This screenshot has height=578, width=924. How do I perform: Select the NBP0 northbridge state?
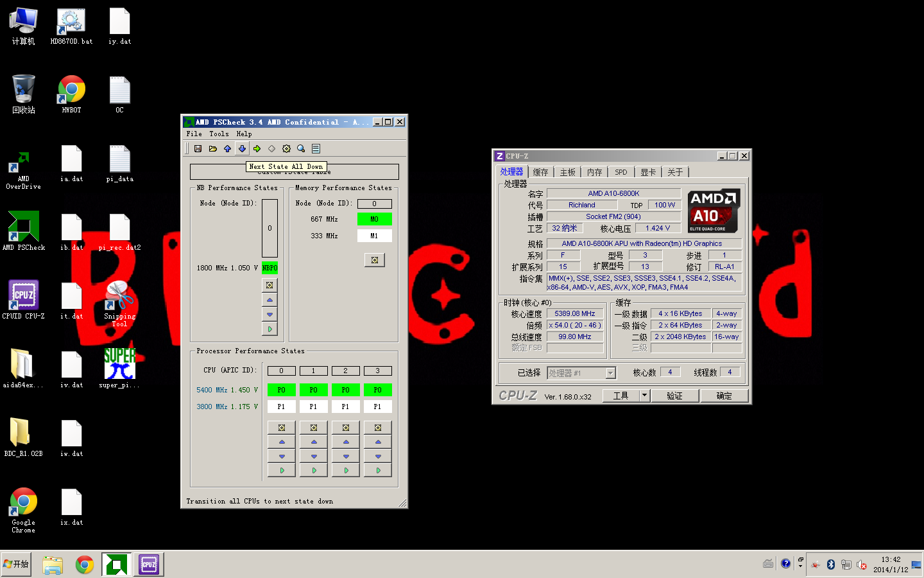[269, 268]
